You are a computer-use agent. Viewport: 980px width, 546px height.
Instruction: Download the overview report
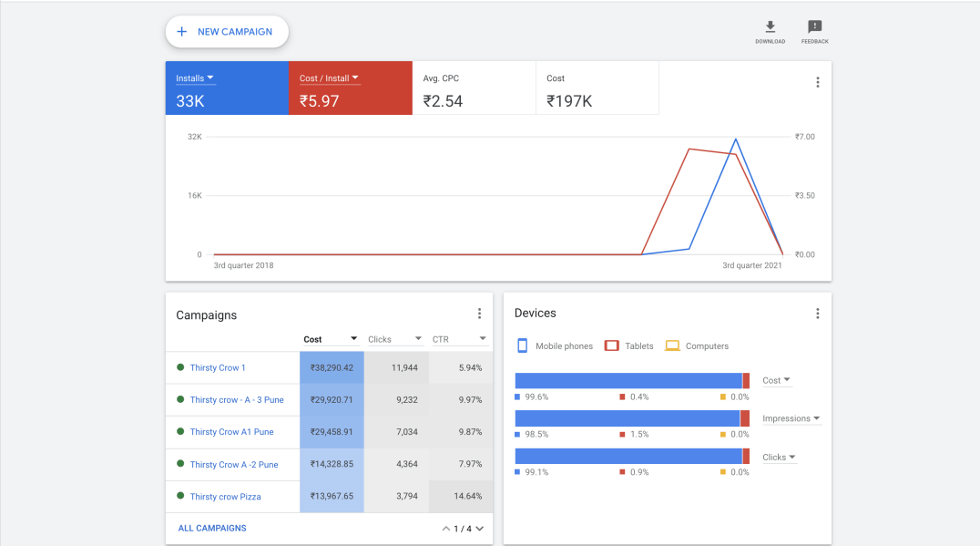[770, 32]
